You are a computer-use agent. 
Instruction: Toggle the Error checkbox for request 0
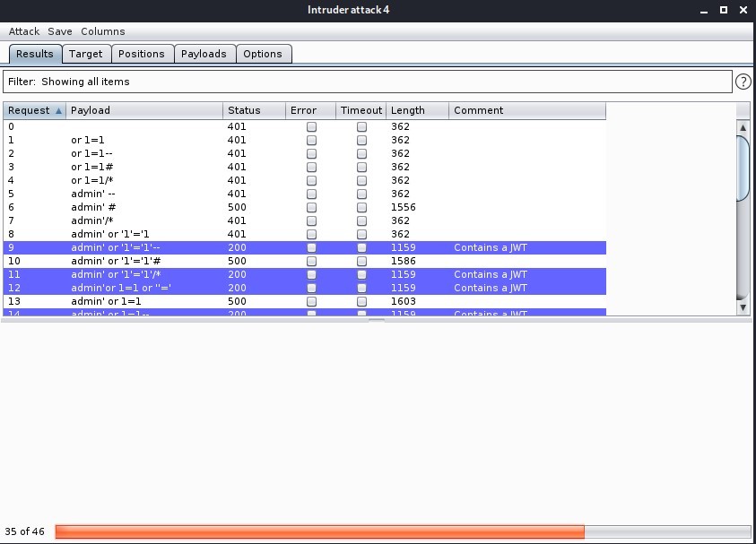(x=311, y=126)
